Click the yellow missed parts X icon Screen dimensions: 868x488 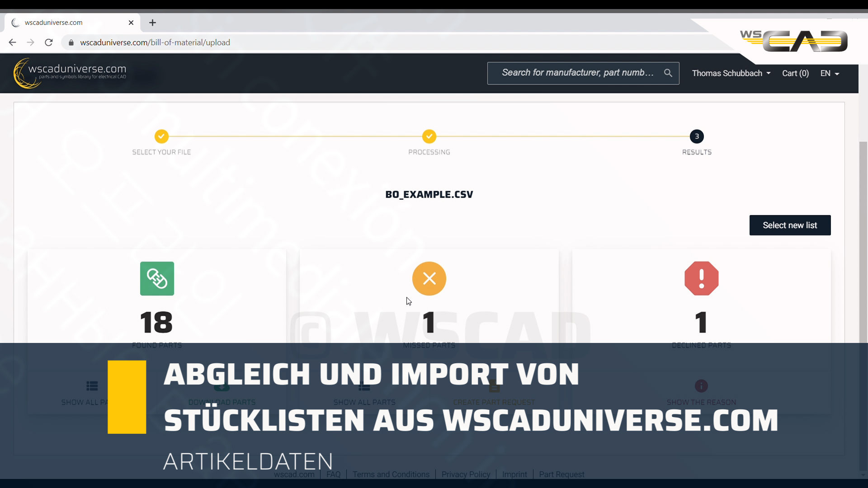(x=429, y=278)
